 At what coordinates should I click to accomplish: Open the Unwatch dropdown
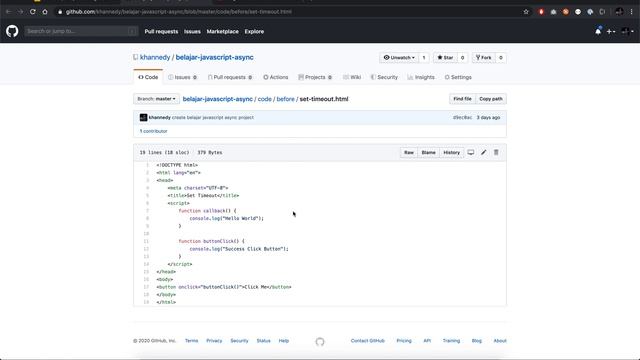pos(399,58)
